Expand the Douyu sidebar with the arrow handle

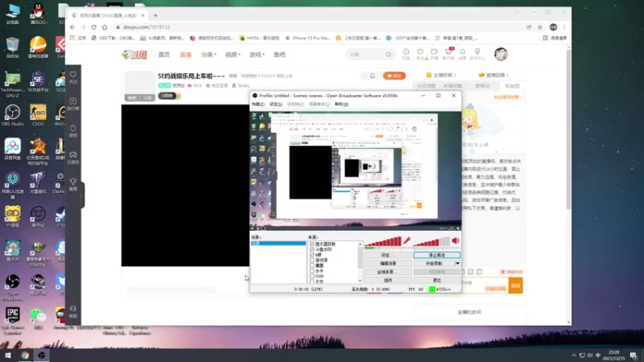click(x=81, y=195)
